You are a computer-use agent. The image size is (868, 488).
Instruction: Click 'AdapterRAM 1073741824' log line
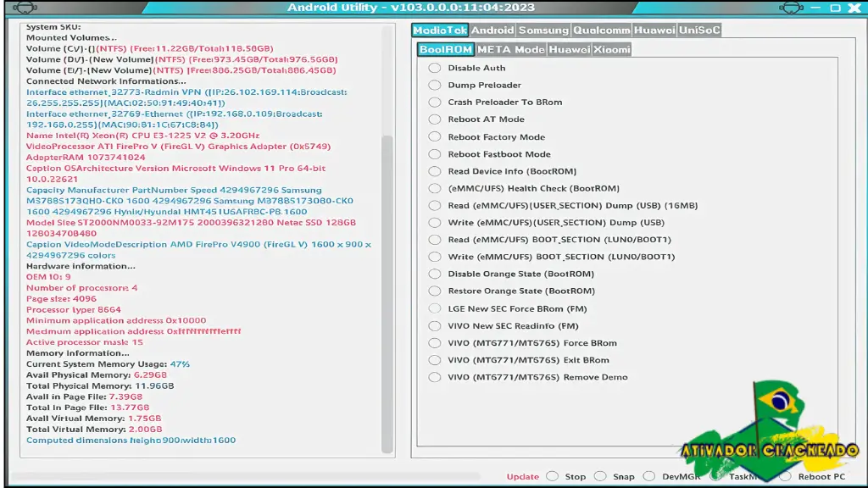click(x=86, y=157)
